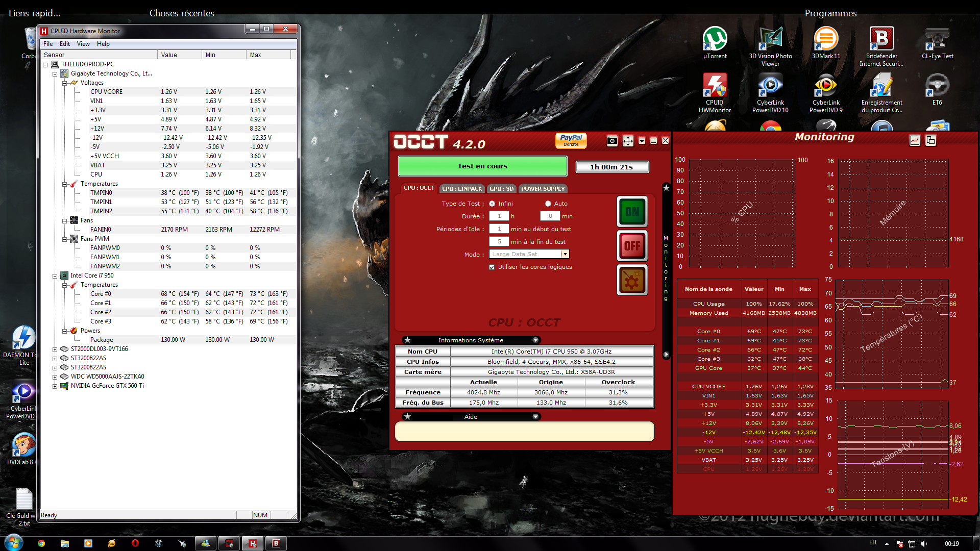This screenshot has height=551, width=980.
Task: Open OCCT settings gear button
Action: click(x=632, y=280)
